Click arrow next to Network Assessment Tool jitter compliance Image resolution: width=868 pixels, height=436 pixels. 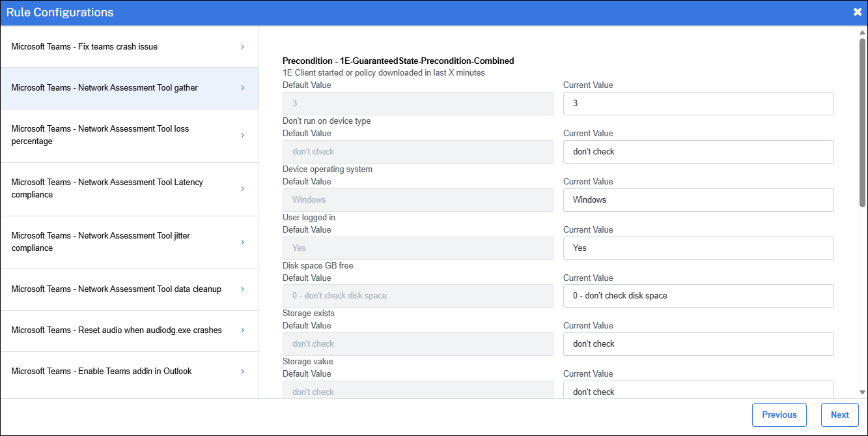point(243,242)
